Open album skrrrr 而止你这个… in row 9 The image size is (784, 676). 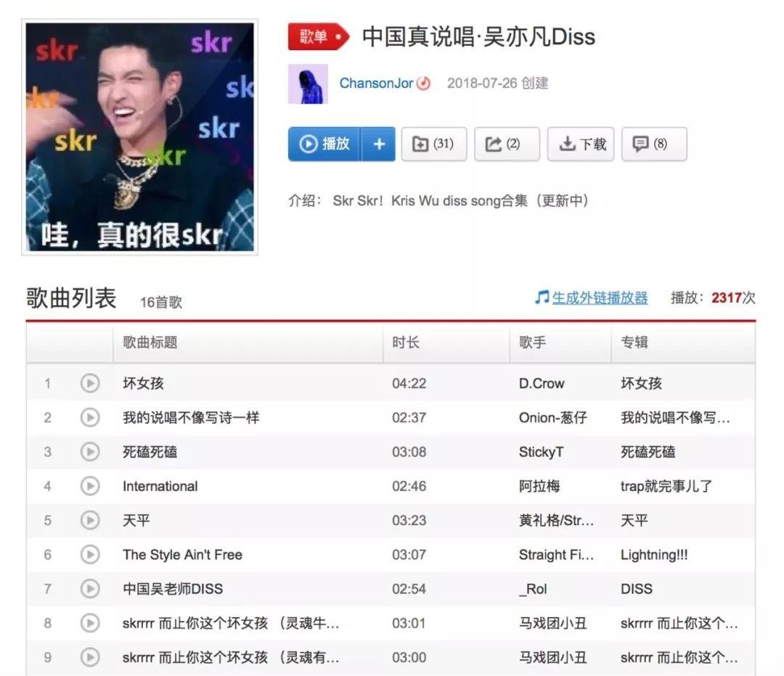point(679,657)
